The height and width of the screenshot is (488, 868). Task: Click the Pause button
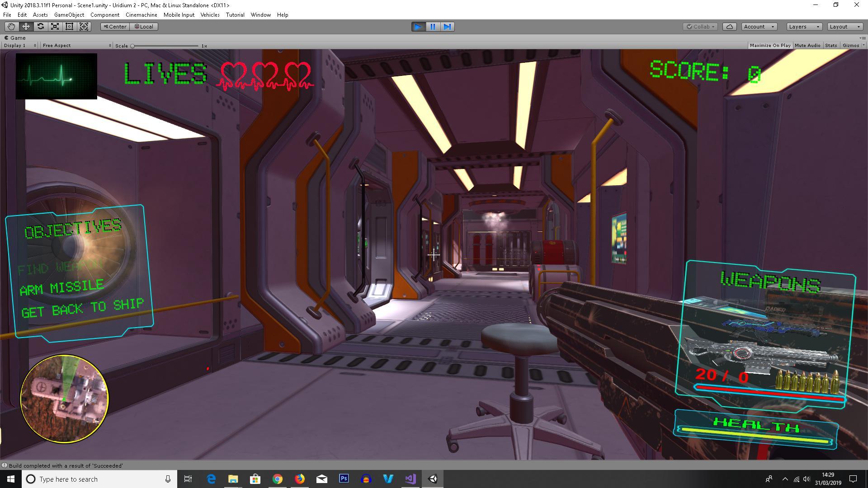pos(433,27)
